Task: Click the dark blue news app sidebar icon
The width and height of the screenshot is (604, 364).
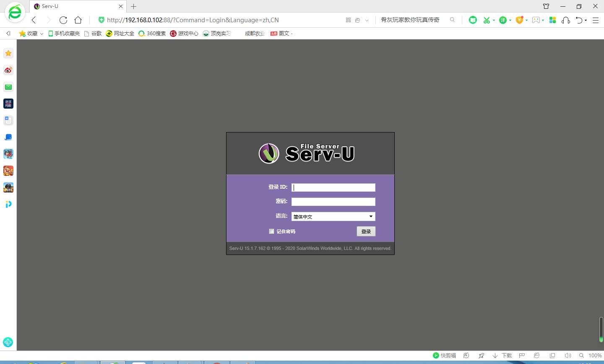Action: coord(8,104)
